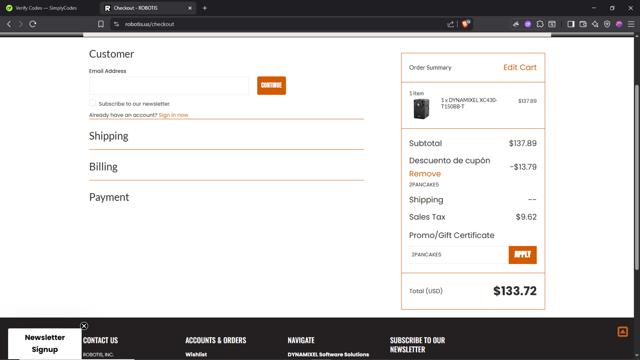
Task: Click the orange scroll-to-top arrow icon
Action: [622, 331]
